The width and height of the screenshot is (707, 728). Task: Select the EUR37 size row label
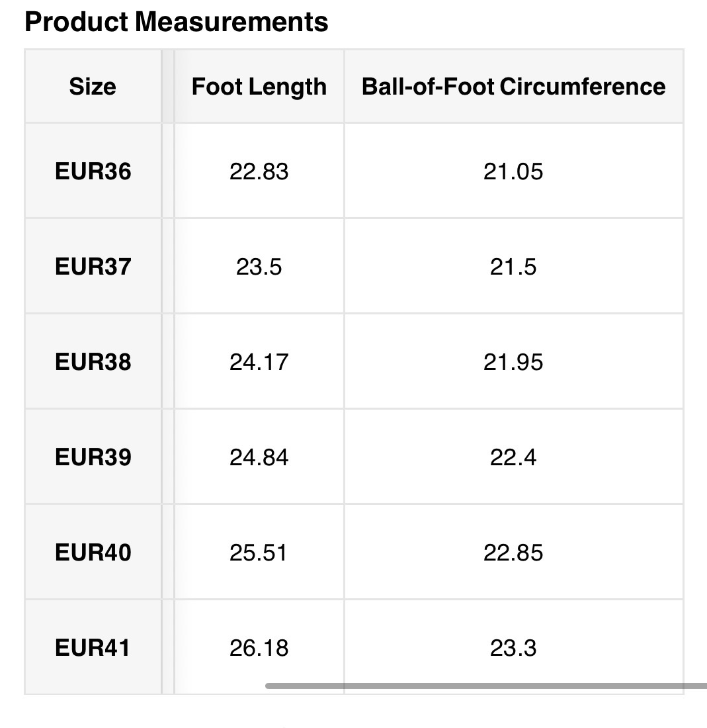coord(93,267)
